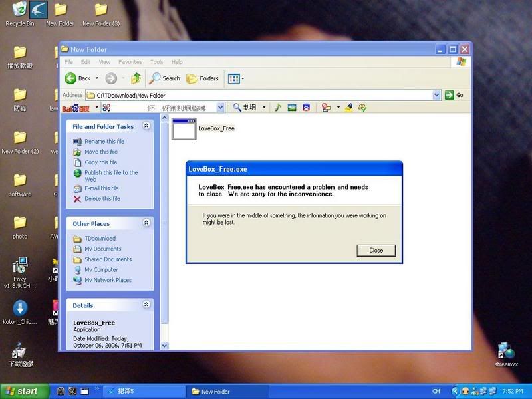Toggle the Folders pane button
This screenshot has height=399, width=532.
click(203, 78)
